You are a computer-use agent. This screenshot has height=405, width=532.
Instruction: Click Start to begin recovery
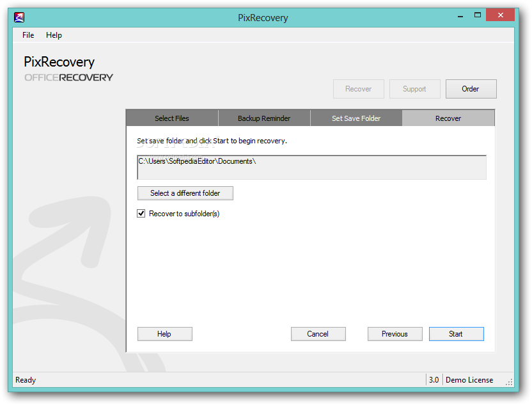click(457, 334)
